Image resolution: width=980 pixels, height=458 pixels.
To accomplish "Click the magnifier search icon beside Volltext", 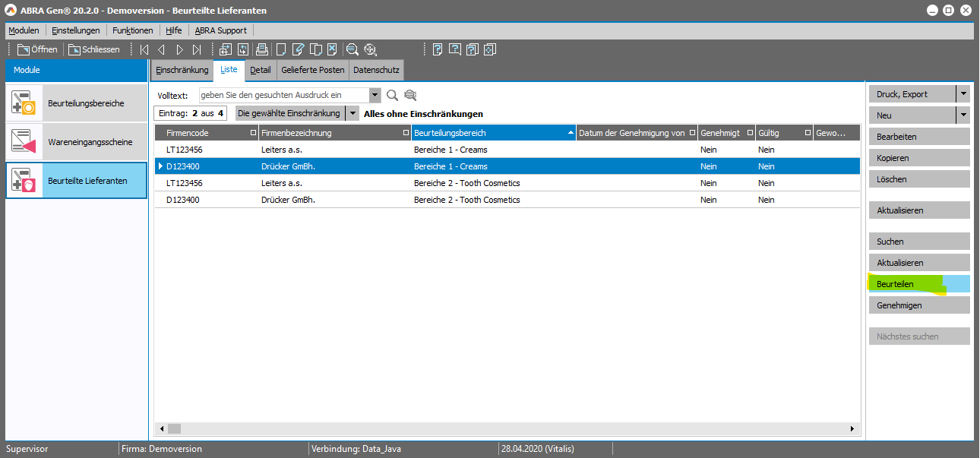I will pyautogui.click(x=392, y=95).
